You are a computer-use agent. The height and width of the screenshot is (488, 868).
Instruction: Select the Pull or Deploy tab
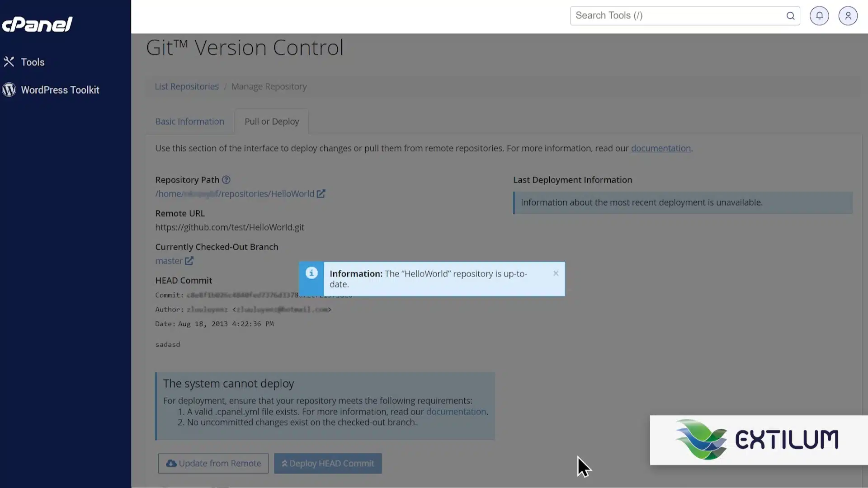point(272,122)
